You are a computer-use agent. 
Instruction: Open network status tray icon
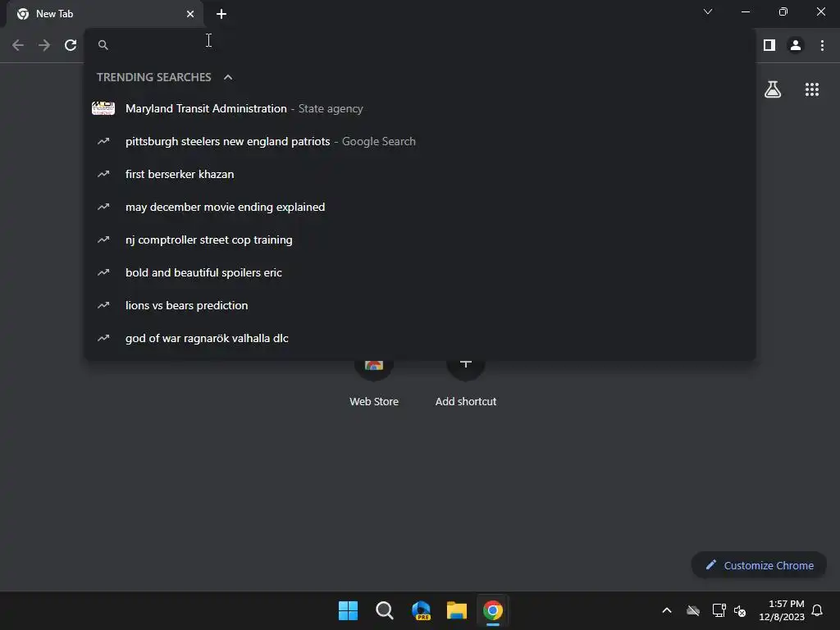[719, 610]
